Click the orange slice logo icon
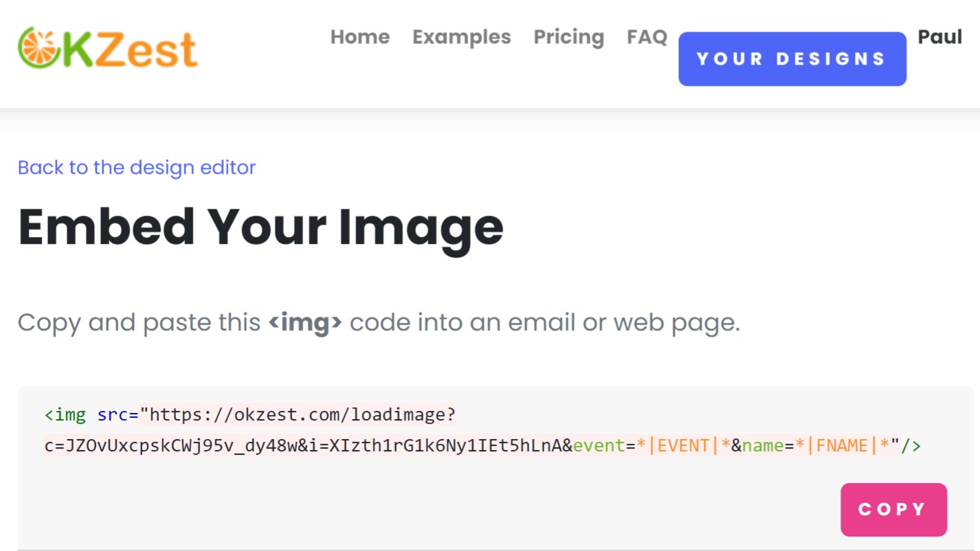980x551 pixels. click(x=39, y=48)
